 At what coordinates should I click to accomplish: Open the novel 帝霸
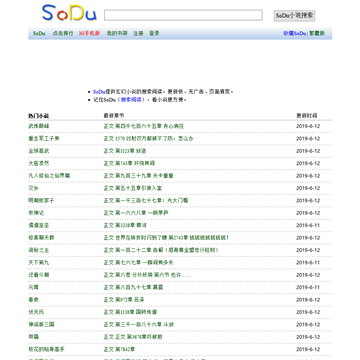(x=33, y=337)
